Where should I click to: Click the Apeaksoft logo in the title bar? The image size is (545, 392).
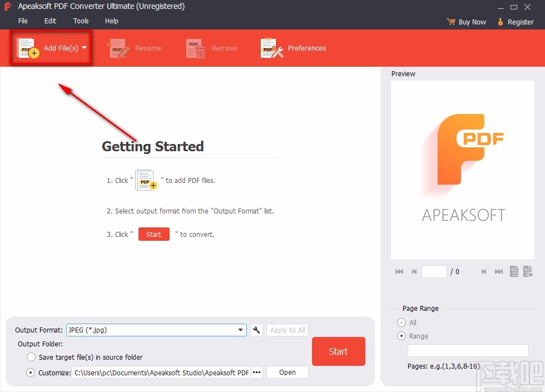coord(7,6)
